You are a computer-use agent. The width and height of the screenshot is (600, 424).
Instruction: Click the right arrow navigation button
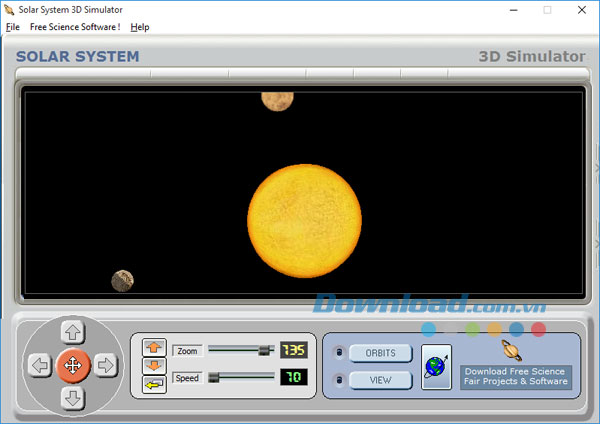106,365
